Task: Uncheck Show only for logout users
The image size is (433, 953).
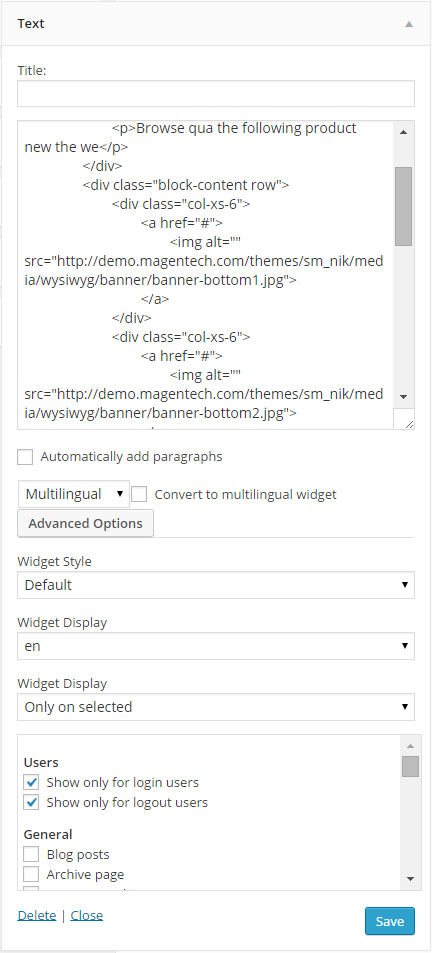Action: coord(31,802)
